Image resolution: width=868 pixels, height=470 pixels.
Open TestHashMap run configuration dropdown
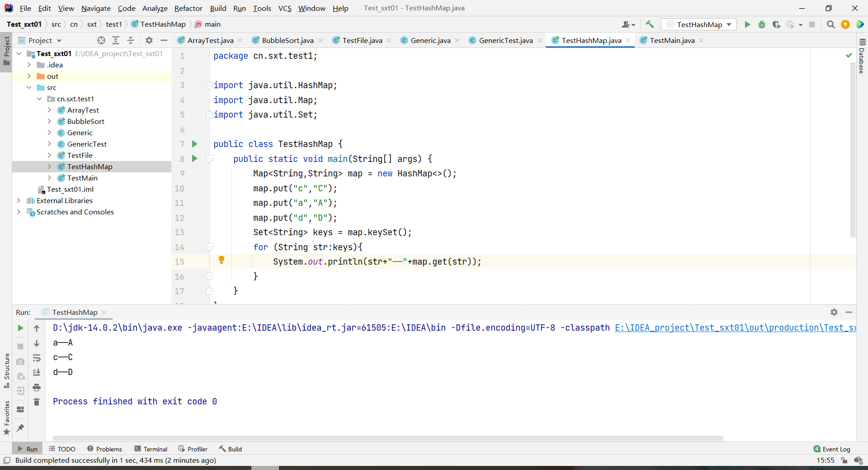[698, 24]
